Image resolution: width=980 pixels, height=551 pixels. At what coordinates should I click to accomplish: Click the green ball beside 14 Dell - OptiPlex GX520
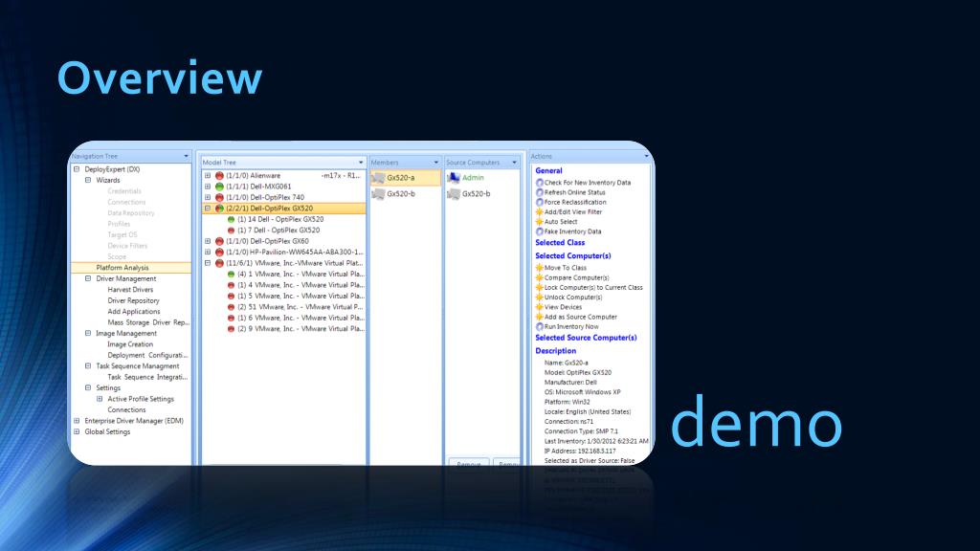[x=232, y=219]
